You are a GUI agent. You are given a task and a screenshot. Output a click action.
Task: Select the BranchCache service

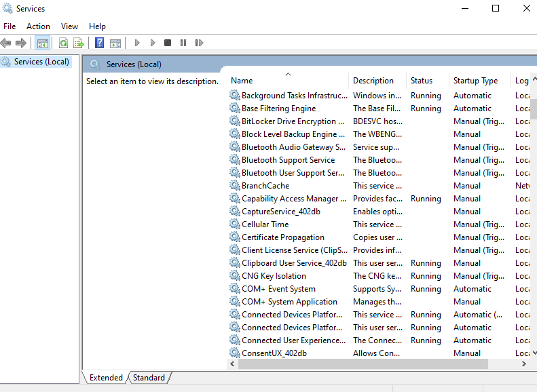[x=265, y=186]
